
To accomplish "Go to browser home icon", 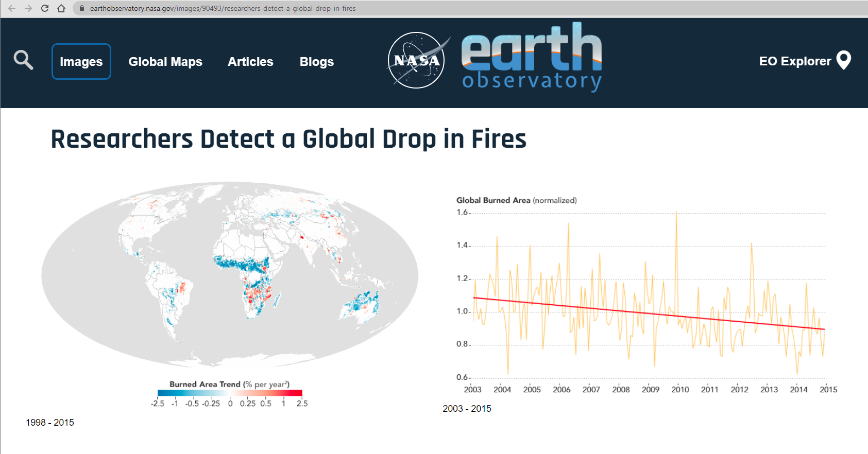I will click(x=61, y=8).
